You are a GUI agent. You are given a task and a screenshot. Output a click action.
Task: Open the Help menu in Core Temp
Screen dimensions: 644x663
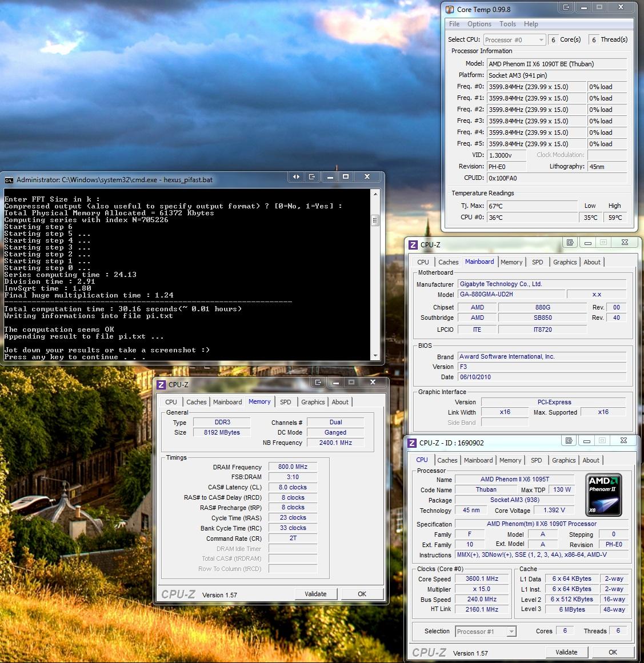pos(531,24)
